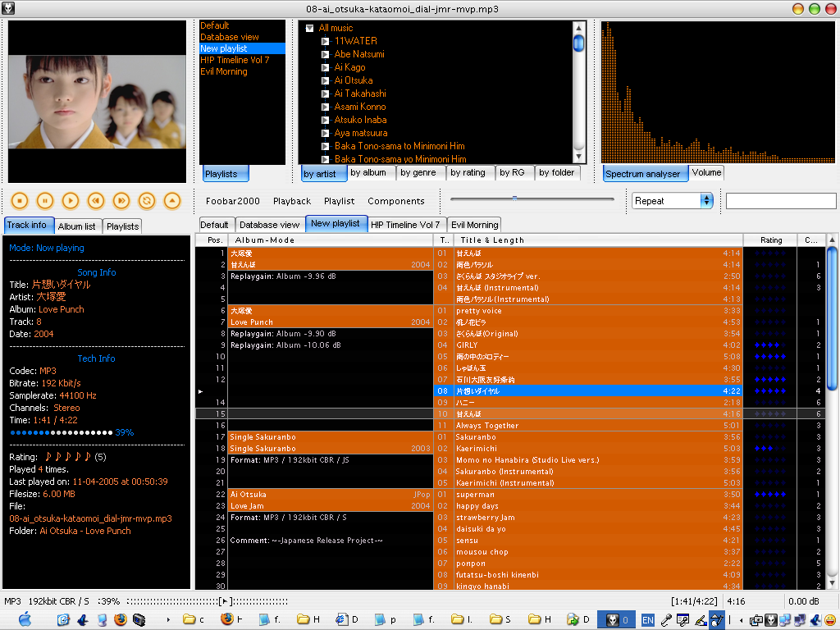Expand the 11WATER artist node
Viewport: 840px width, 630px height.
(x=326, y=41)
